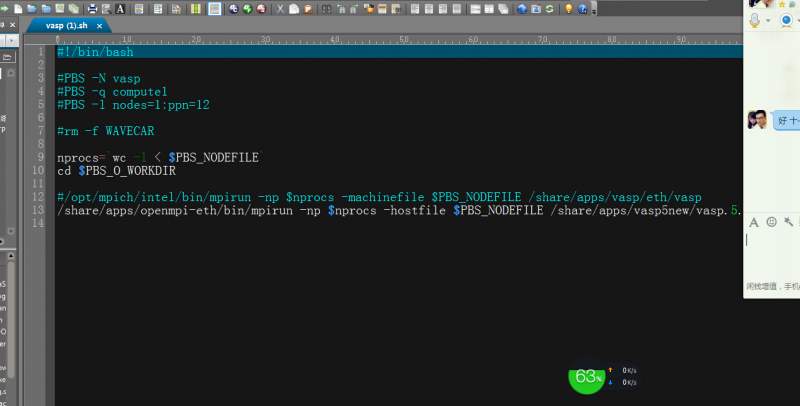Click the binoculars find icon

click(x=326, y=9)
